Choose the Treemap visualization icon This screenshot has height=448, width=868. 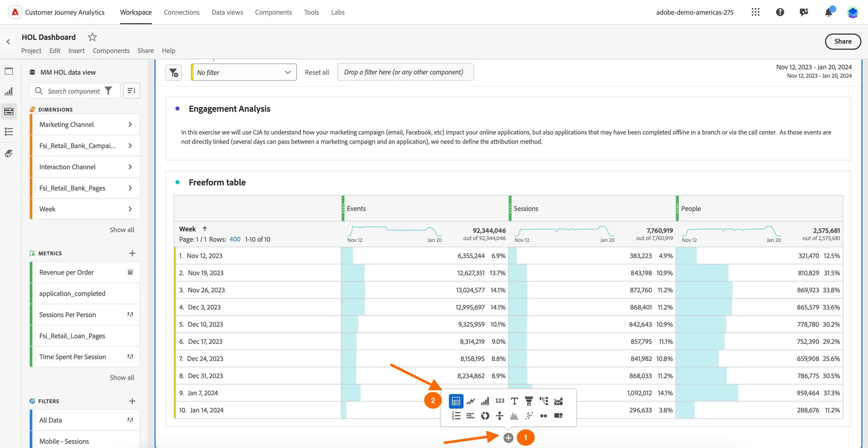point(558,416)
